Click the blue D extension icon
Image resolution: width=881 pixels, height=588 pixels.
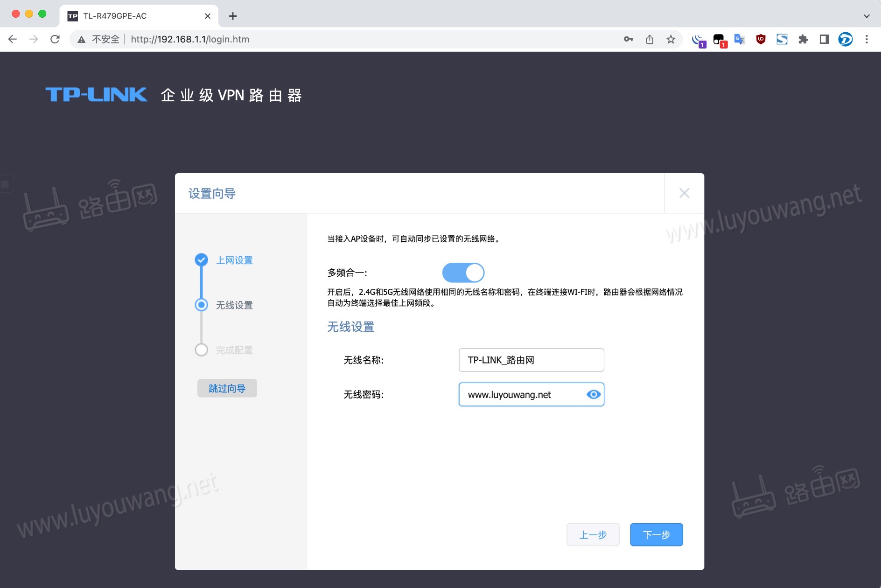846,39
